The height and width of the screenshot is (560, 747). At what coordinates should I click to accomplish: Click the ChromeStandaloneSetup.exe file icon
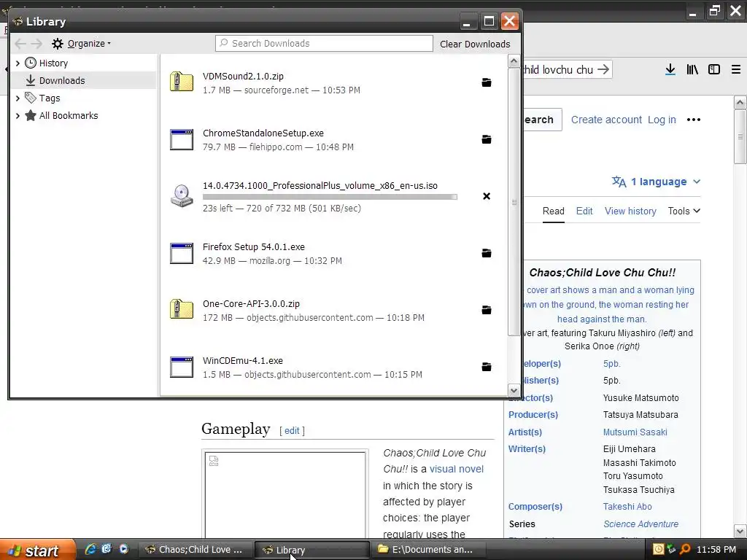coord(182,139)
